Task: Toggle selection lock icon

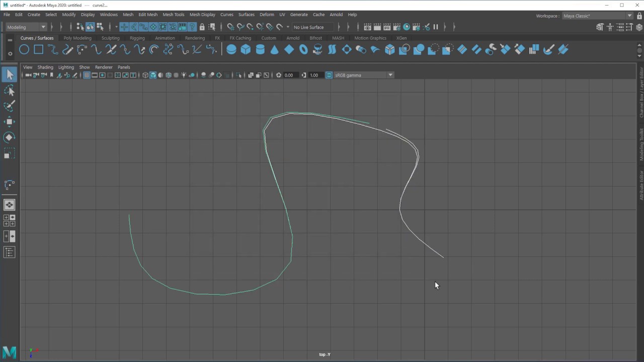Action: 202,27
